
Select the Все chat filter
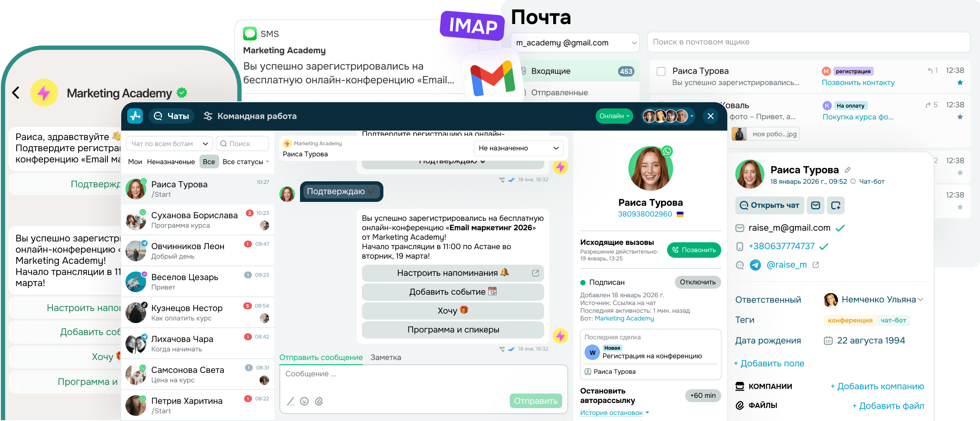coord(209,162)
